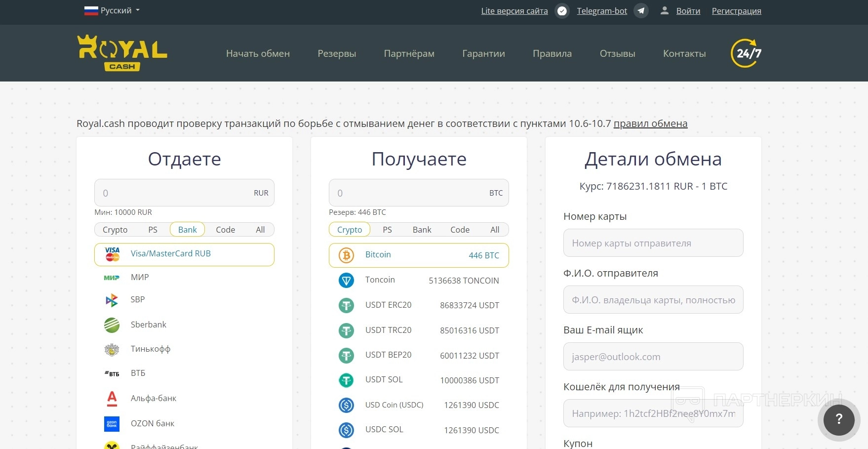Click the USDT TRC20 Tether icon

[347, 330]
